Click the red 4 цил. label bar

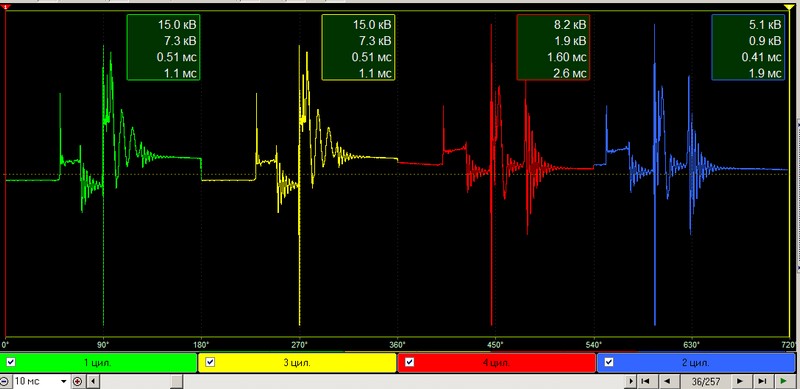tap(496, 363)
